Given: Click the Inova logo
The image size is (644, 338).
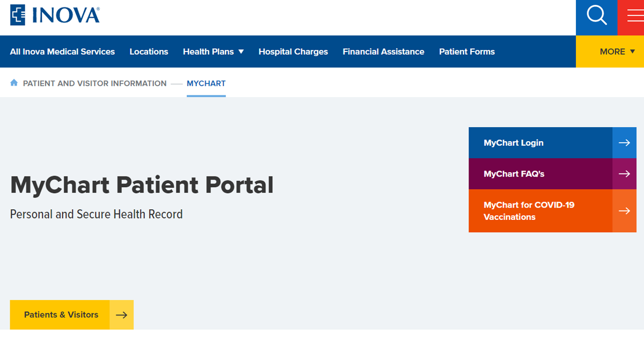Looking at the screenshot, I should [55, 15].
